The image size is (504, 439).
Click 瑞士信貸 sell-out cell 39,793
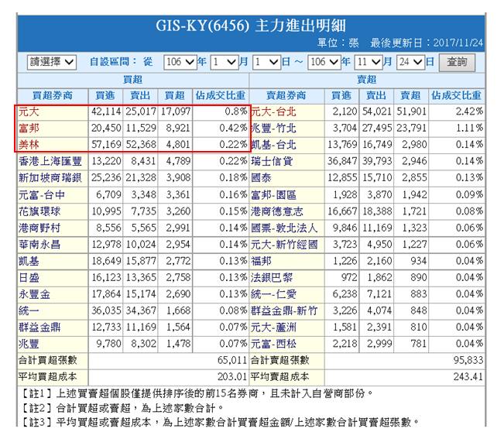tap(377, 161)
